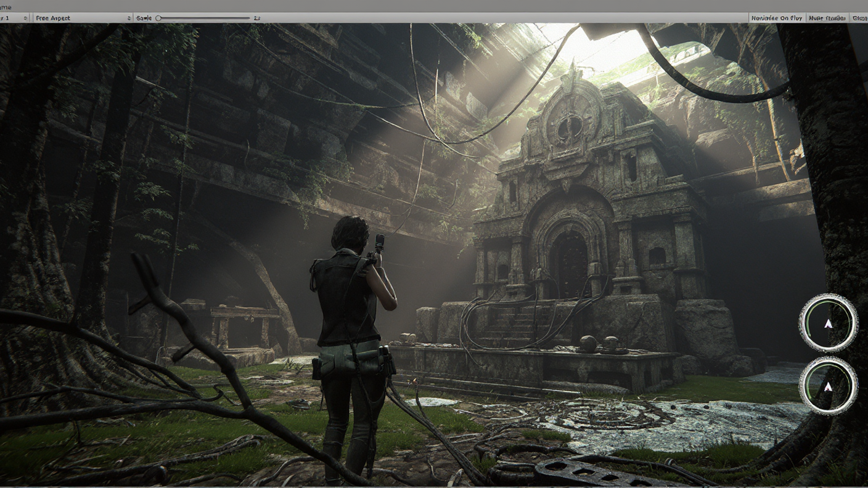This screenshot has width=868, height=488.
Task: Click the upper compass ring HUD icon
Action: point(828,323)
